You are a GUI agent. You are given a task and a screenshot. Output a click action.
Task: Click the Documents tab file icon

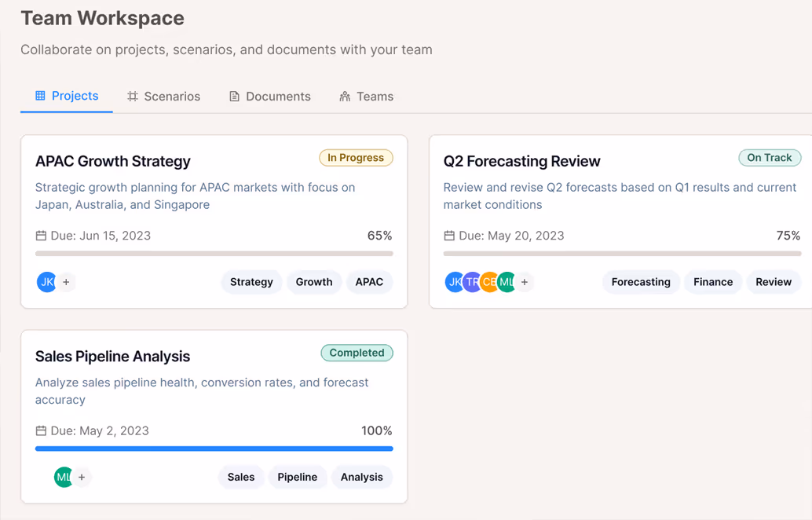click(235, 97)
